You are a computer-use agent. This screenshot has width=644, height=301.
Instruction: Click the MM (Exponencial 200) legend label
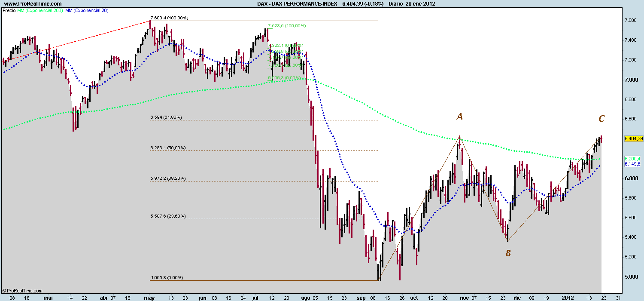point(40,9)
